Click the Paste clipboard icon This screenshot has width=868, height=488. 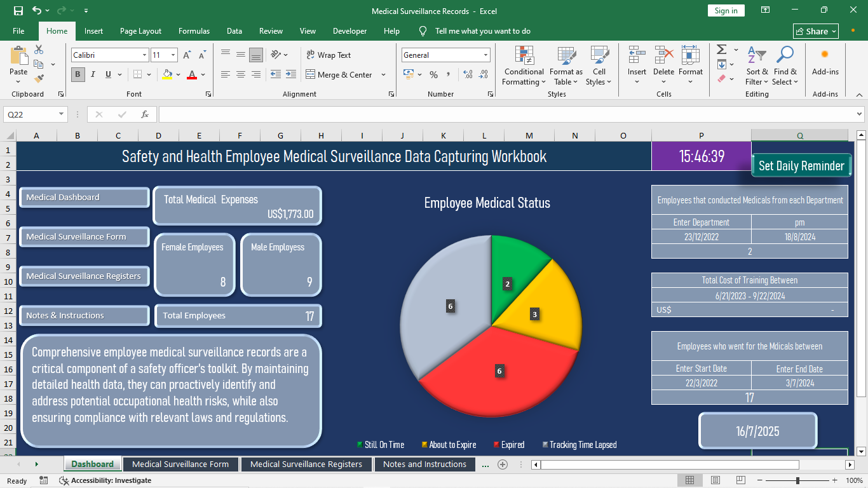[19, 55]
